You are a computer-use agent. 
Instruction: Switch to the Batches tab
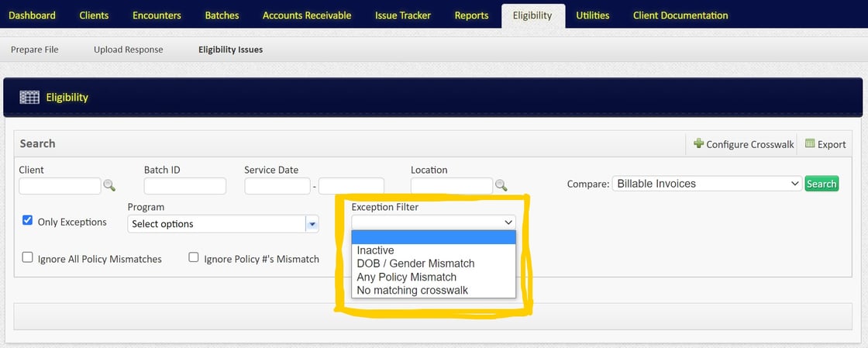coord(222,16)
